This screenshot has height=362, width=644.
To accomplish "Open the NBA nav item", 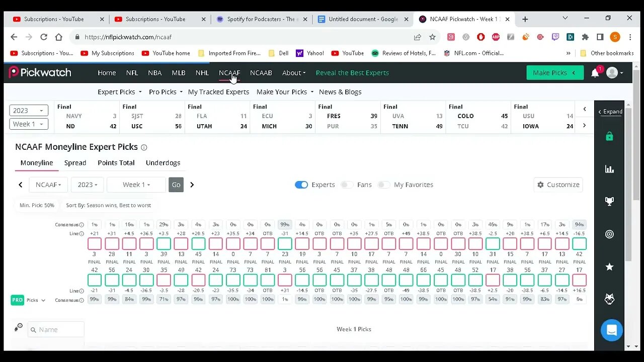I will [155, 73].
